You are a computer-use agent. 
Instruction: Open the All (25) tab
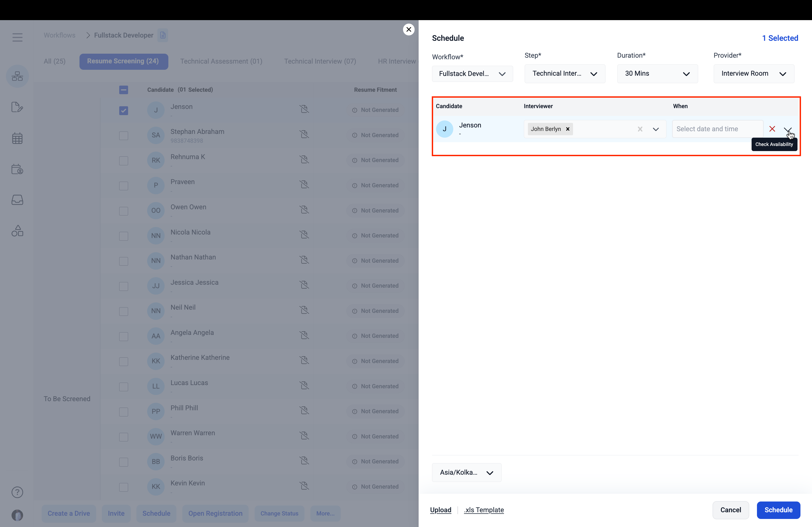tap(55, 61)
